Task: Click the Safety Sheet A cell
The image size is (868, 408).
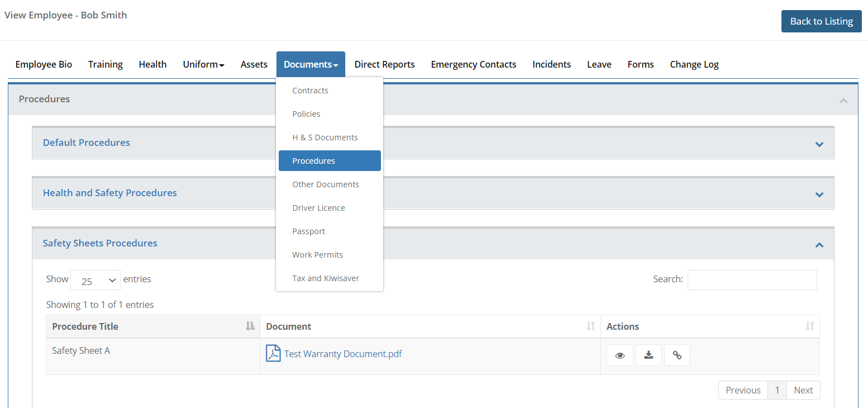Action: (x=152, y=357)
